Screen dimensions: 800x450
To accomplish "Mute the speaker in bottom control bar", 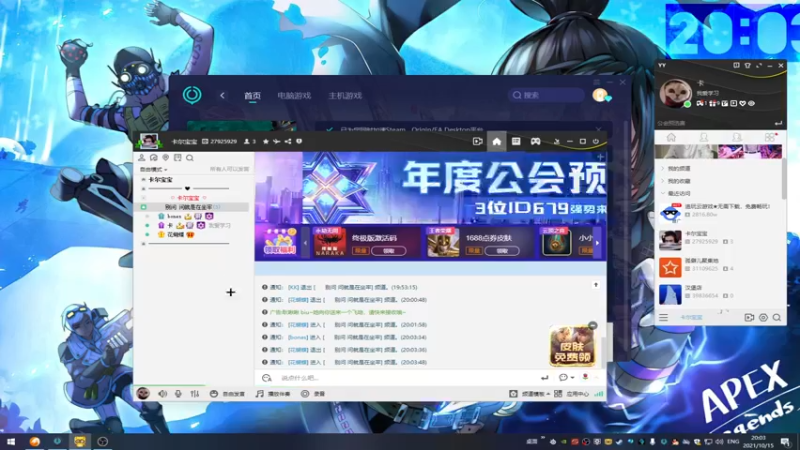I will (x=162, y=394).
